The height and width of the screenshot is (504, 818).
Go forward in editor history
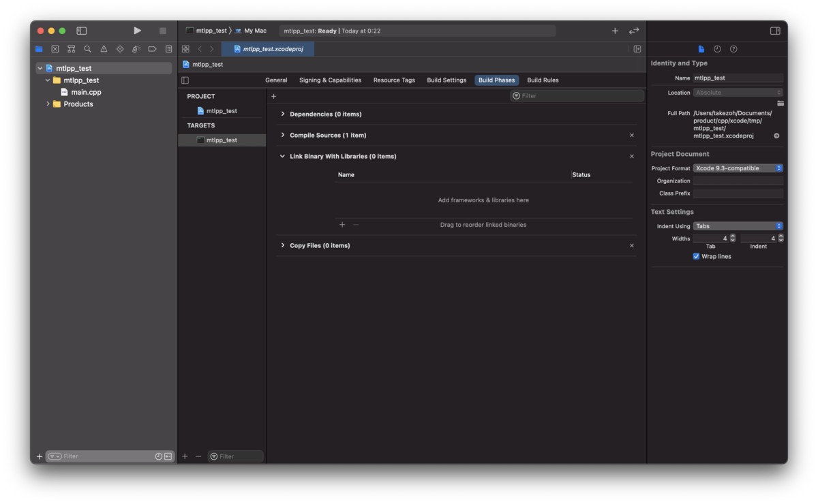pyautogui.click(x=212, y=49)
